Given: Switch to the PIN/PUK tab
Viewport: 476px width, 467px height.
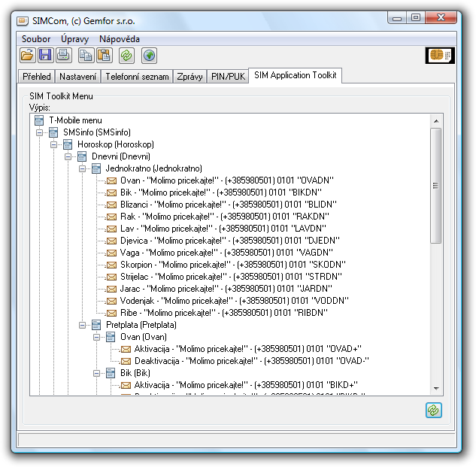Looking at the screenshot, I should click(x=228, y=77).
